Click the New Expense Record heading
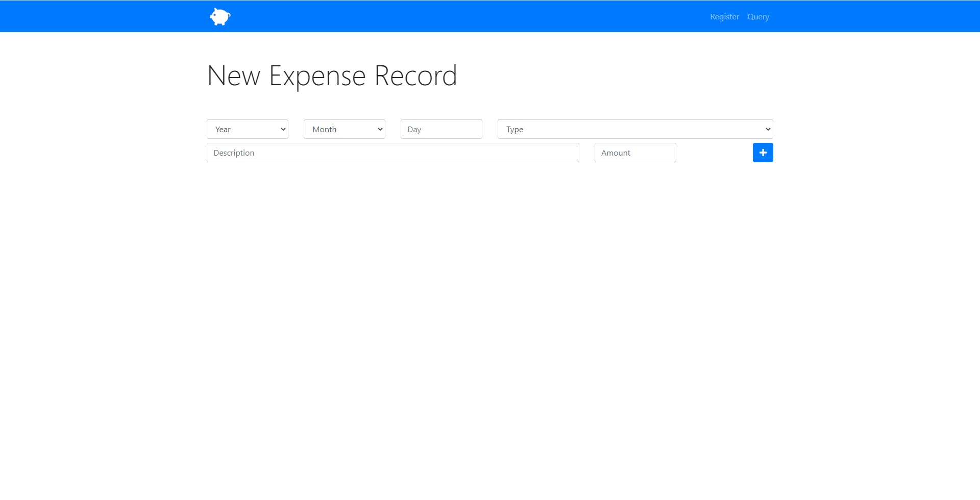This screenshot has height=500, width=980. [x=332, y=76]
